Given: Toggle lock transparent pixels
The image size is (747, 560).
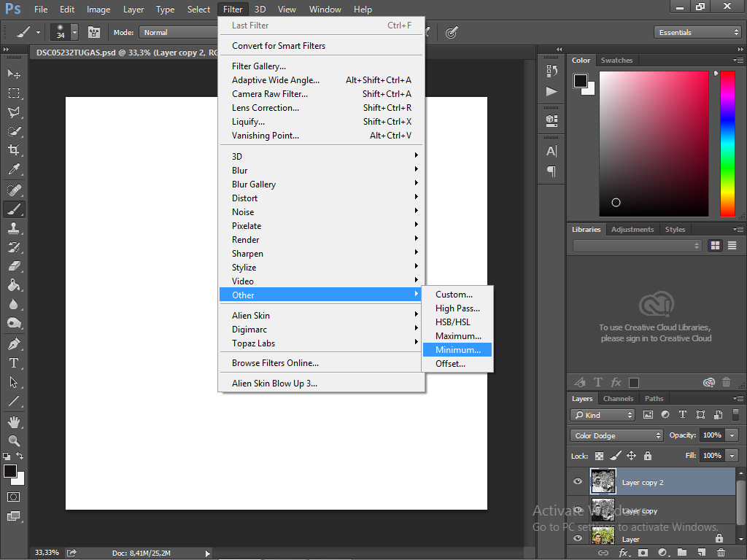Looking at the screenshot, I should [x=600, y=456].
